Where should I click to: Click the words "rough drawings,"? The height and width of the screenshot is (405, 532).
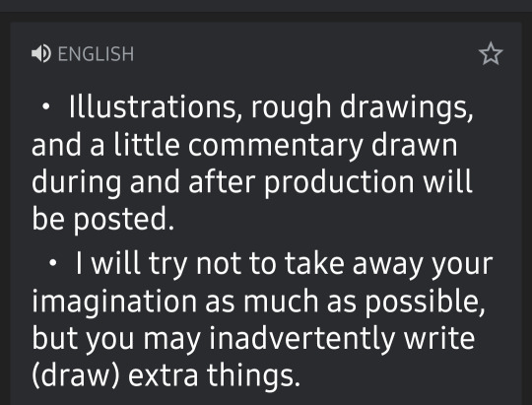(362, 108)
